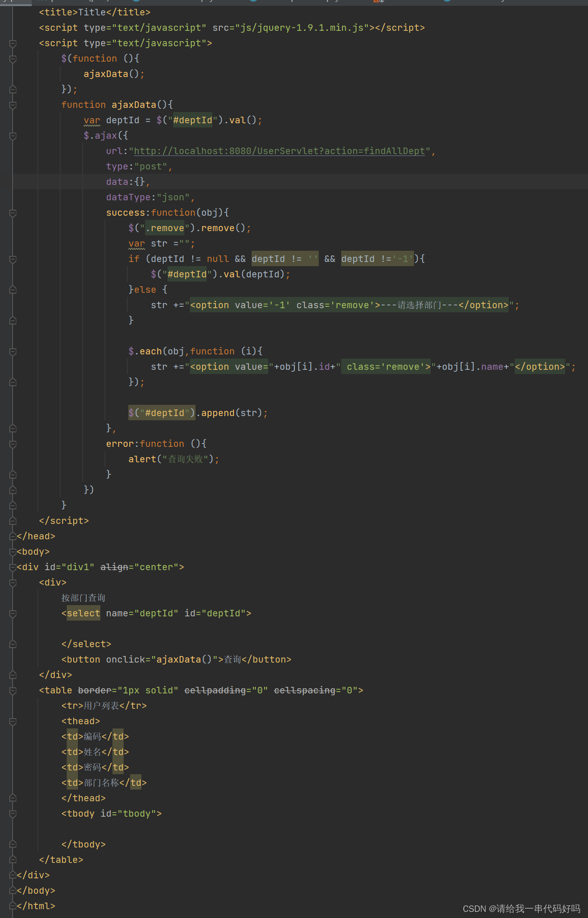Collapse the function ajaxData(){ declaration
This screenshot has width=588, height=918.
coord(13,105)
